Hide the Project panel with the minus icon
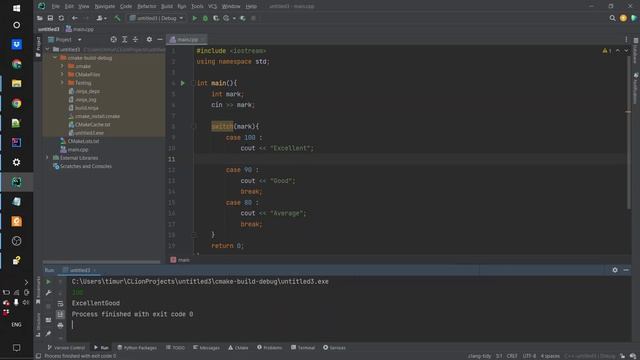 160,40
